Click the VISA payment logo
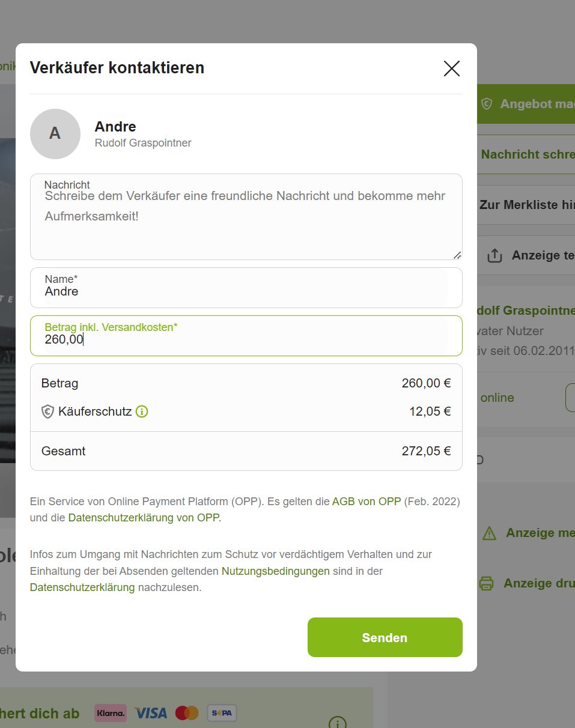575x728 pixels. click(151, 713)
